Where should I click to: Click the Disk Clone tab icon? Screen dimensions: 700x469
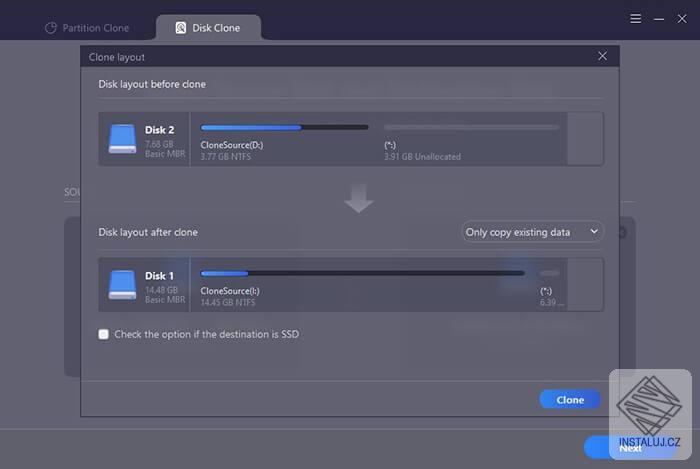pos(181,28)
